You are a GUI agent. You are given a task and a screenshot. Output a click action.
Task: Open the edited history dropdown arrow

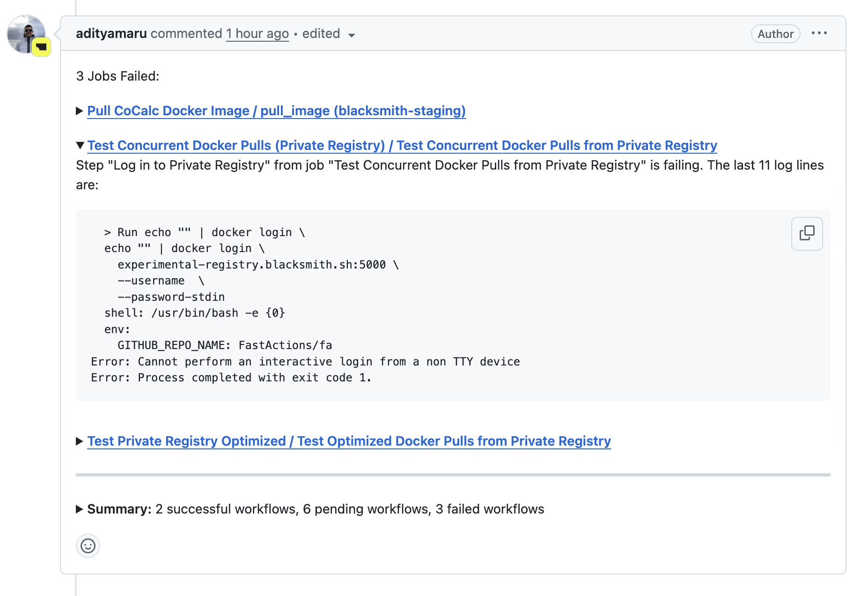pos(352,35)
